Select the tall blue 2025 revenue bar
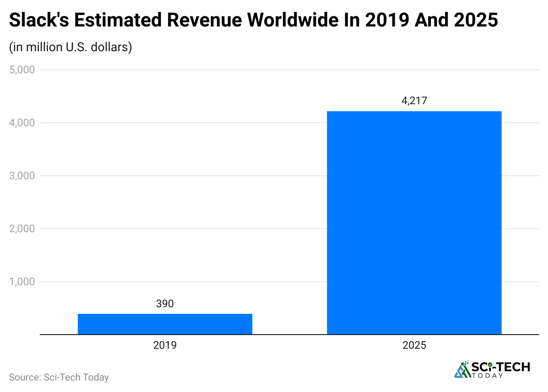 (414, 222)
